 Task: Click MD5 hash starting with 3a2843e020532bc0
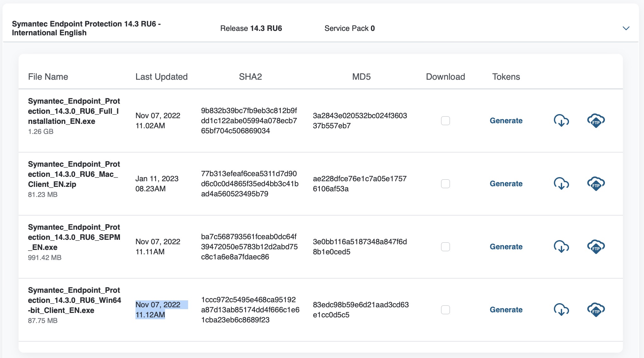pos(360,121)
